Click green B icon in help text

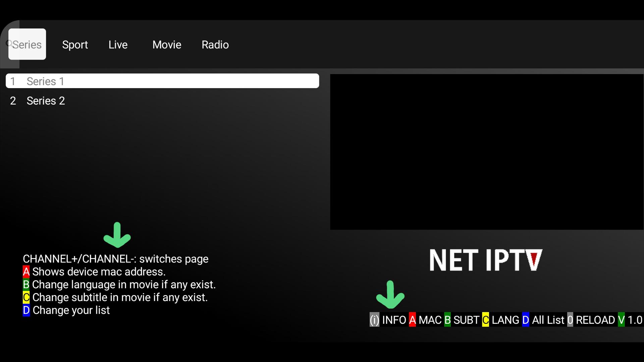click(26, 284)
